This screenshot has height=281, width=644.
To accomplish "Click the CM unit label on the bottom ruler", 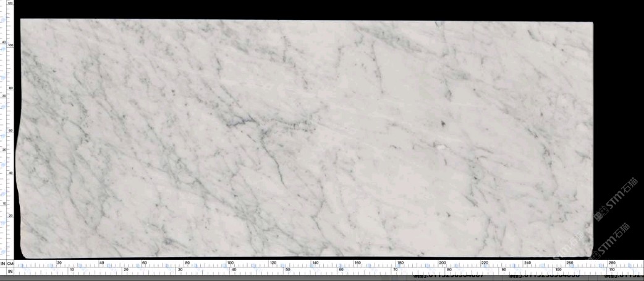I will (x=11, y=264).
